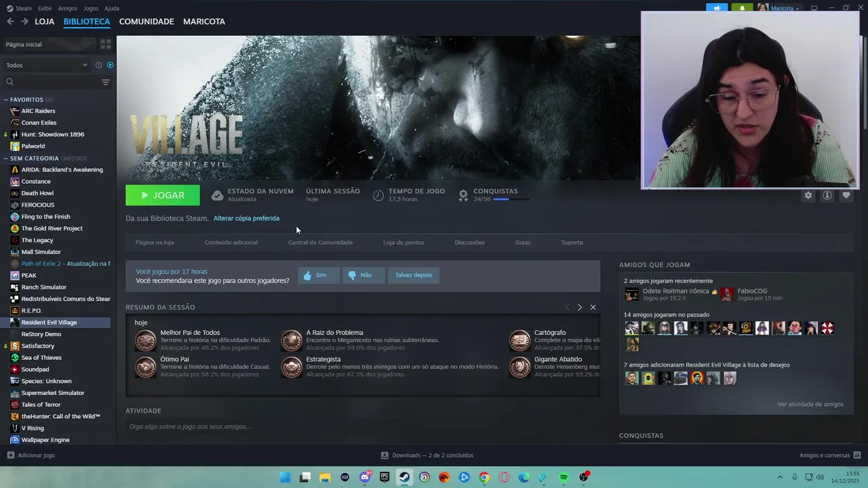Viewport: 868px width, 488px height.
Task: Open the announcements megaphone icon
Action: (717, 8)
